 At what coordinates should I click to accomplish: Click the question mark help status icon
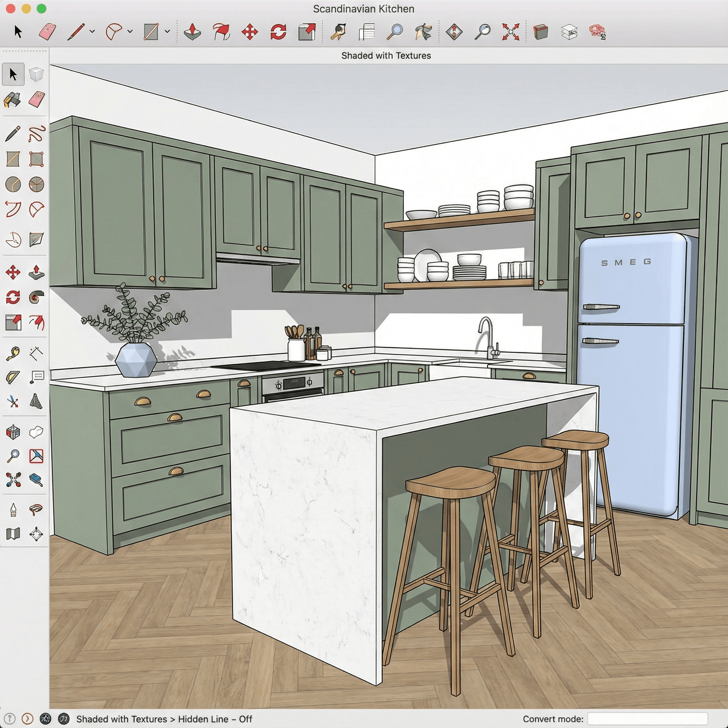tap(10, 718)
